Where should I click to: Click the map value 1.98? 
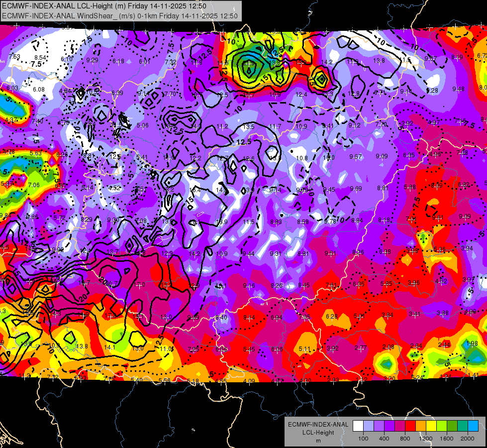click(x=472, y=343)
